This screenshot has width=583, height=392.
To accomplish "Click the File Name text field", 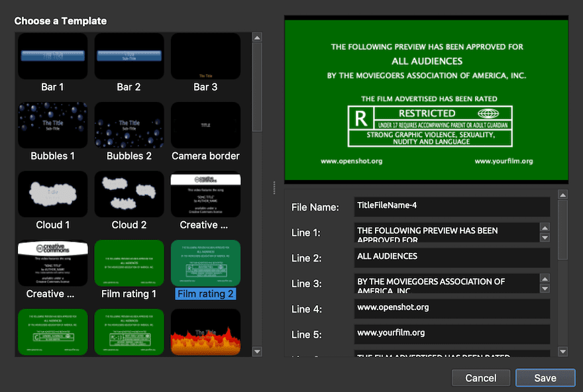I will click(x=452, y=206).
